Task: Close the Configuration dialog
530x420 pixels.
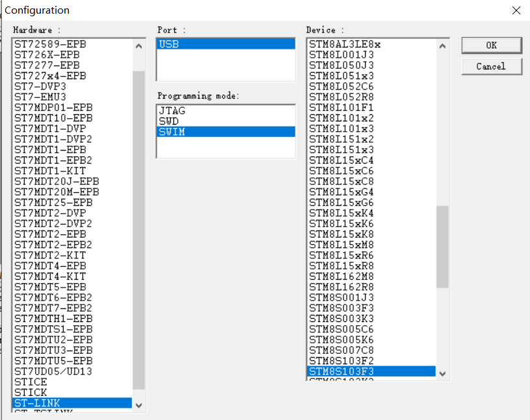Action: click(516, 10)
